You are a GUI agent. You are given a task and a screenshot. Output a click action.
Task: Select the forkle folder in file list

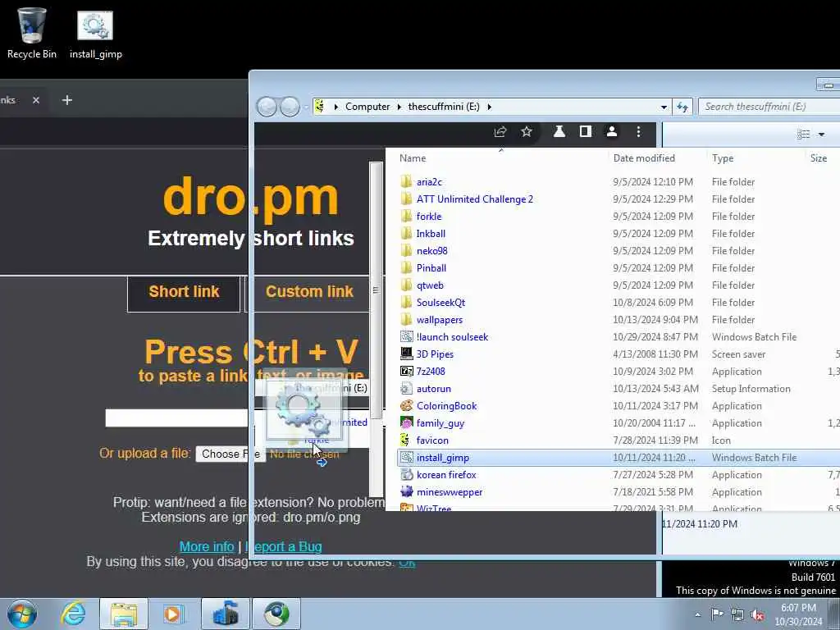(429, 217)
